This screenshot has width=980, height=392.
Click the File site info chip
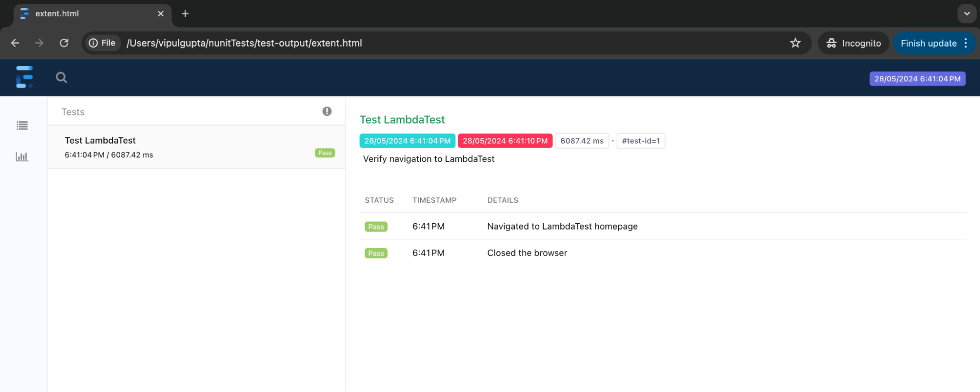(x=102, y=43)
